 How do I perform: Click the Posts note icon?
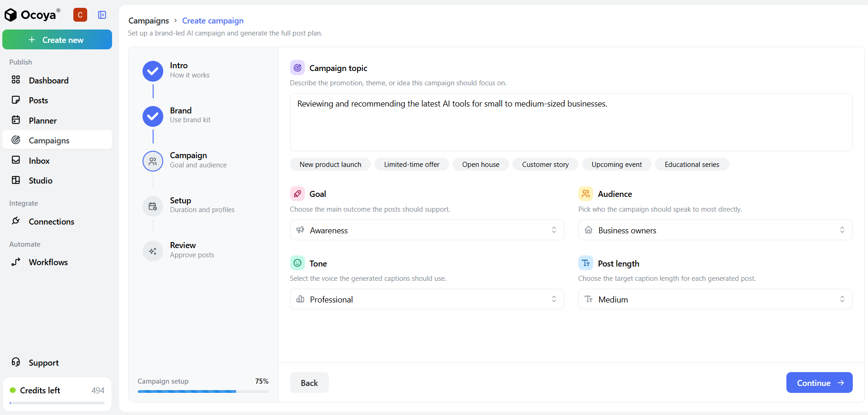pos(16,100)
